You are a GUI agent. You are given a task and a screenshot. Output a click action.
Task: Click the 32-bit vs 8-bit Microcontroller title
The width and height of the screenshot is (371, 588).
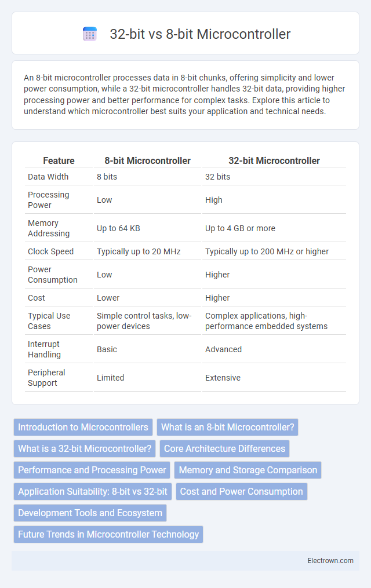click(x=200, y=34)
